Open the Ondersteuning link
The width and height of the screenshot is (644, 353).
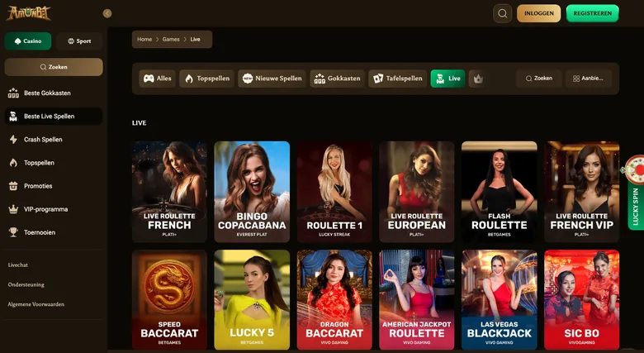(x=26, y=284)
